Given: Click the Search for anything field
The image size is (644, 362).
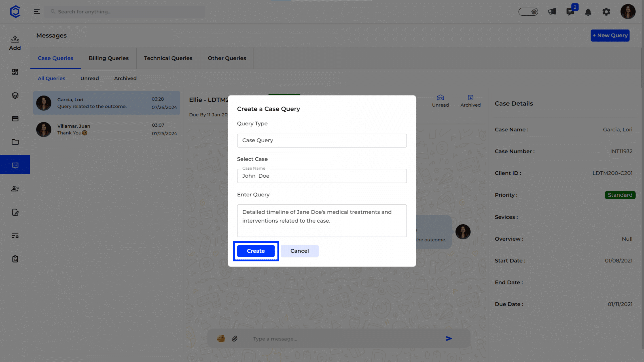Looking at the screenshot, I should 125,11.
